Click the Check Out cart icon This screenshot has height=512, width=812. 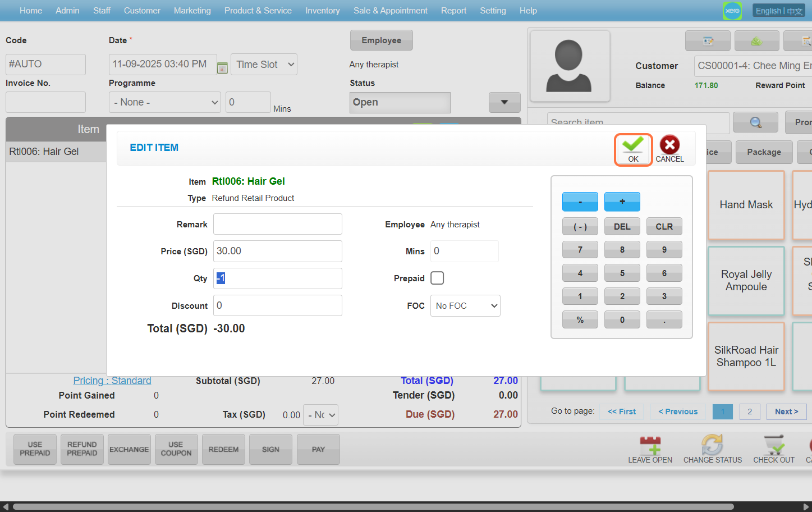[x=774, y=446]
